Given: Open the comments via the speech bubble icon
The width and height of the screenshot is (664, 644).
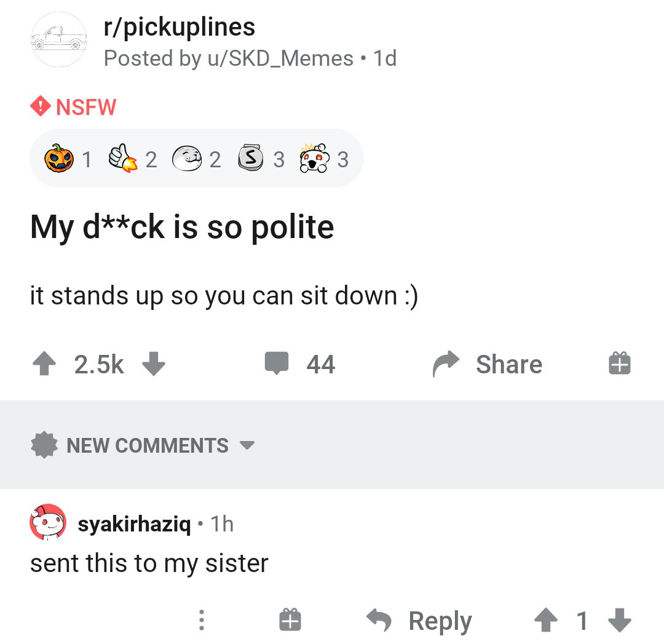Looking at the screenshot, I should 278,364.
